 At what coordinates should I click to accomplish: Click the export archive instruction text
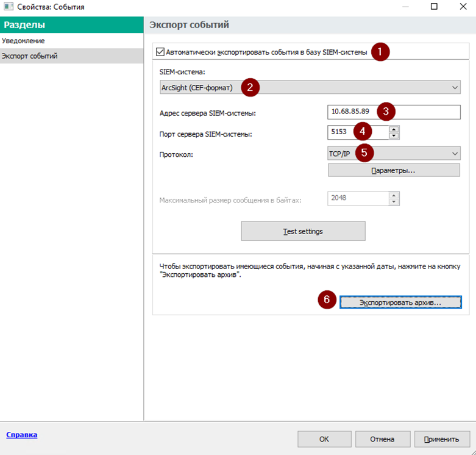310,270
